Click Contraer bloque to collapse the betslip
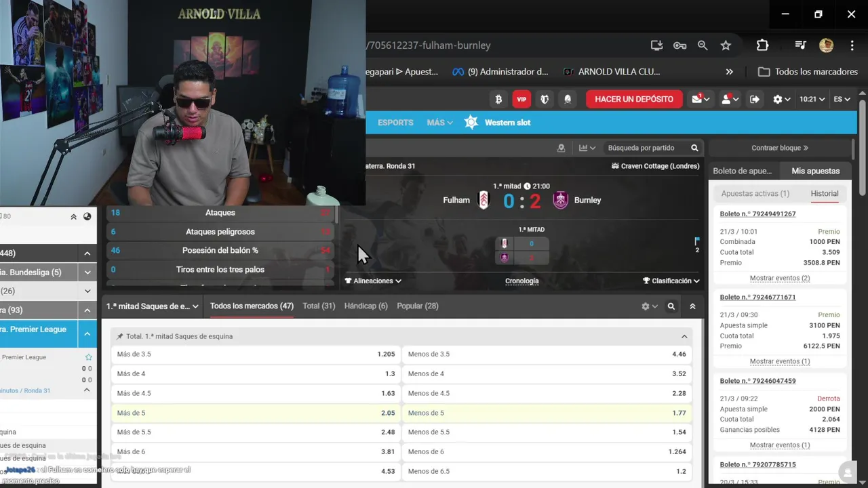Image resolution: width=868 pixels, height=488 pixels. (x=780, y=148)
